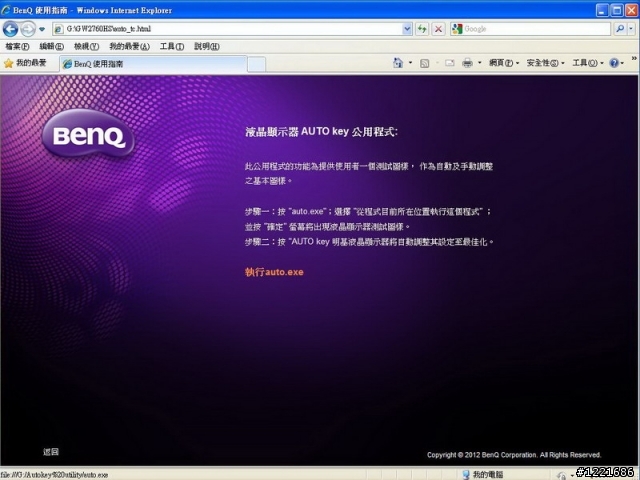Open the recent pages dropdown arrow
640x480 pixels.
click(42, 29)
